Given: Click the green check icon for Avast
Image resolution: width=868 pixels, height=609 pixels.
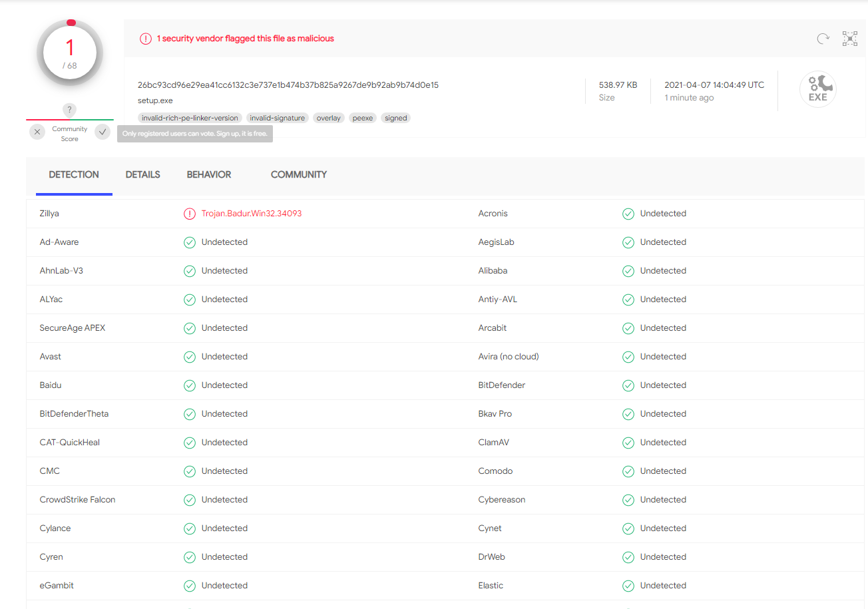Looking at the screenshot, I should [x=190, y=357].
